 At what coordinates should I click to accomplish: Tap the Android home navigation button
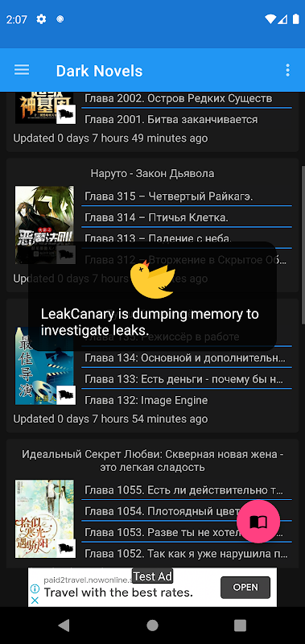point(152,625)
